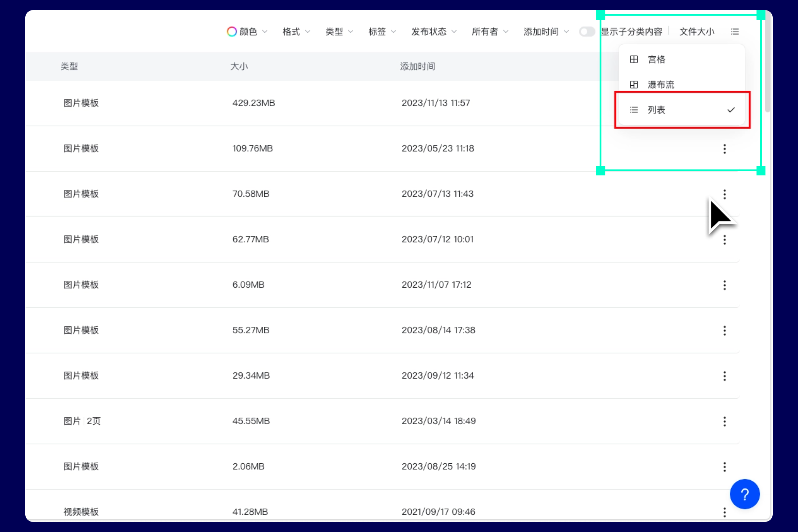Click the 2023/08/25 14:19 date cell
The width and height of the screenshot is (798, 532).
coord(439,467)
